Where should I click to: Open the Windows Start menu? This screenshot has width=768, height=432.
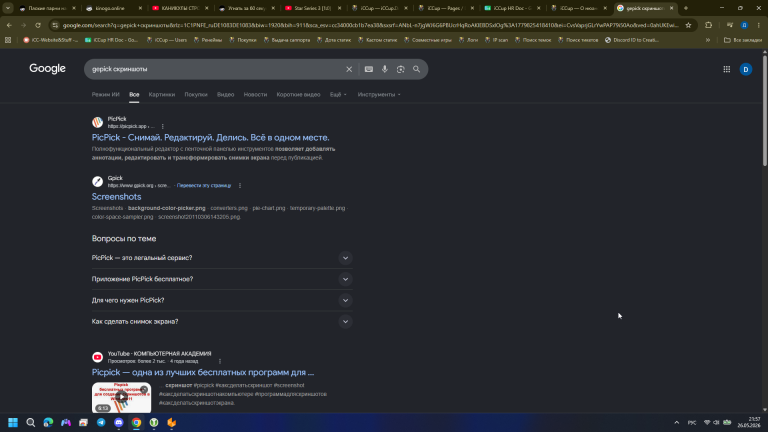13,422
